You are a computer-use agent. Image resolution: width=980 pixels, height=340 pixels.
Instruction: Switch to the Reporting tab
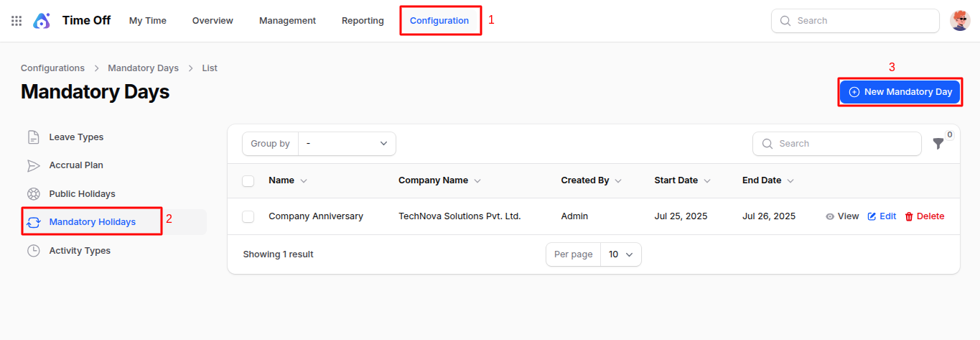(x=363, y=21)
